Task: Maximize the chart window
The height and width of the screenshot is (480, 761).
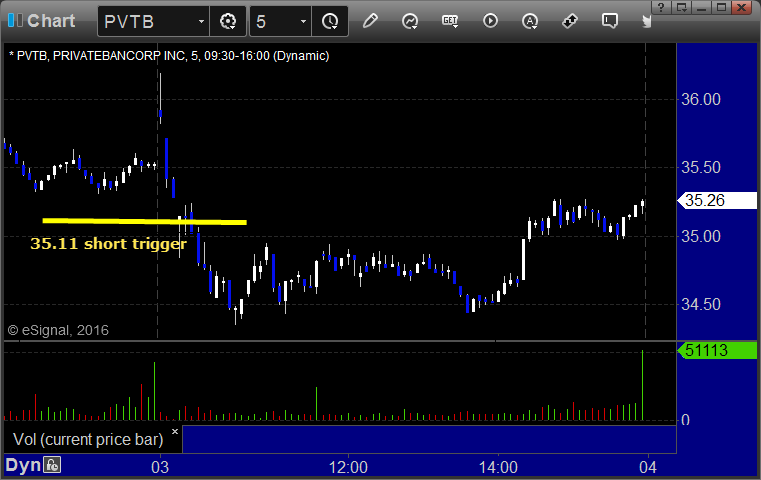Action: 722,7
